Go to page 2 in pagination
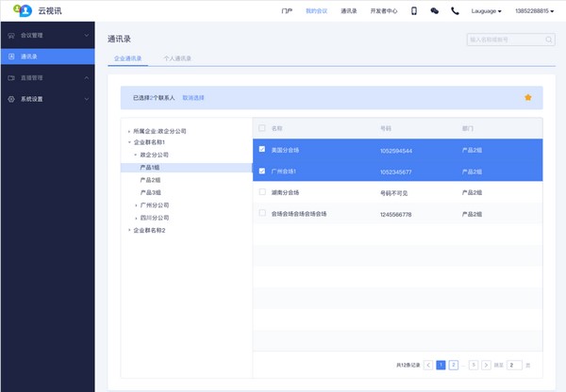566x392 pixels. click(x=454, y=364)
